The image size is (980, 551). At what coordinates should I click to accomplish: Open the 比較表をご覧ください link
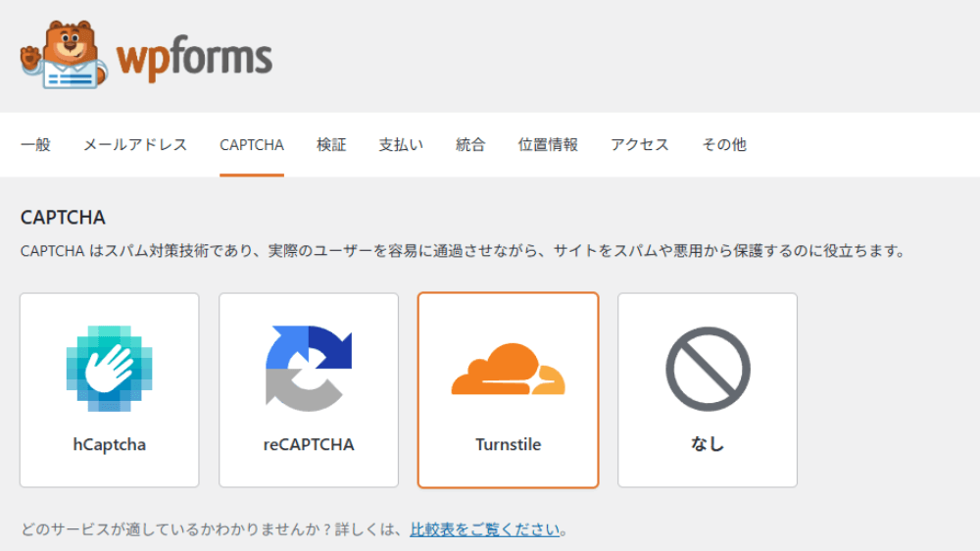click(x=484, y=529)
